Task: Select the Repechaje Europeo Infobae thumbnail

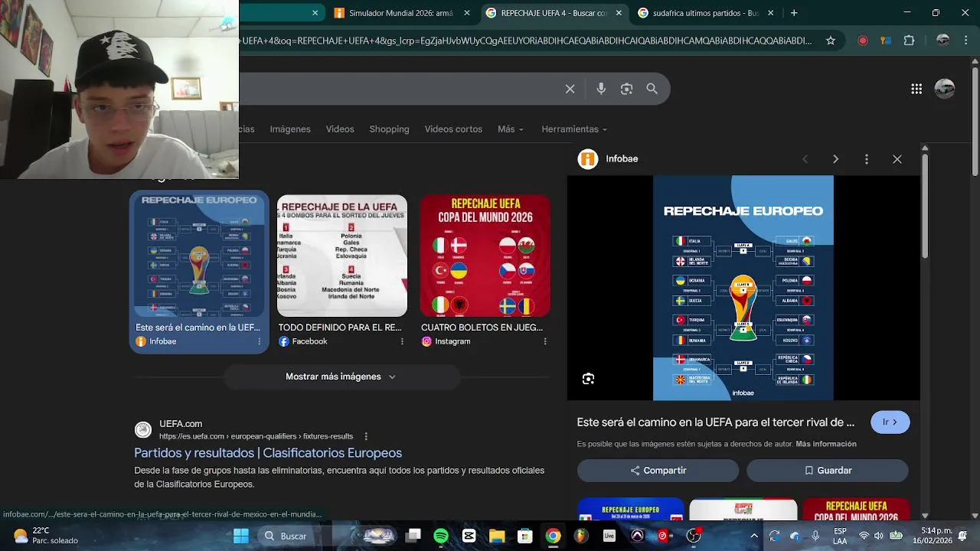Action: (x=199, y=255)
